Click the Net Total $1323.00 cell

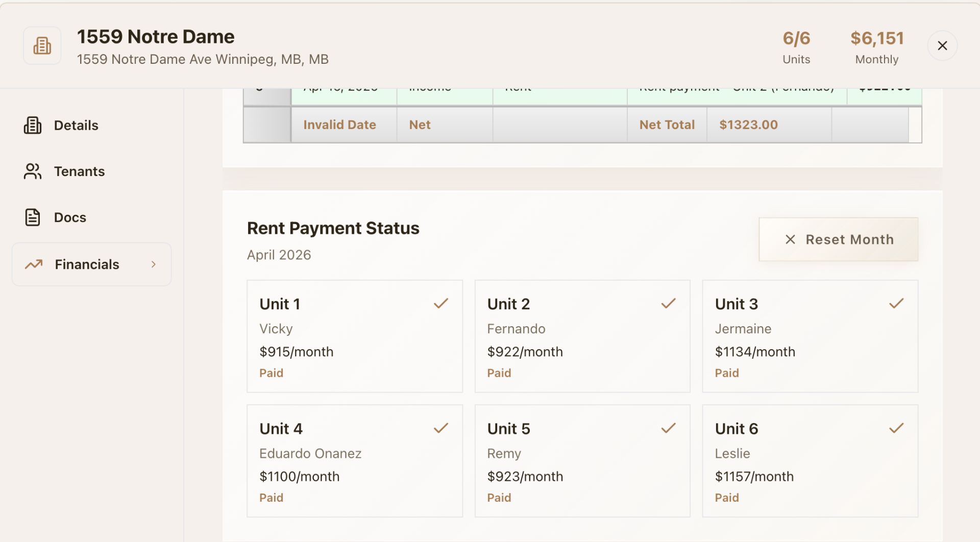(x=769, y=125)
